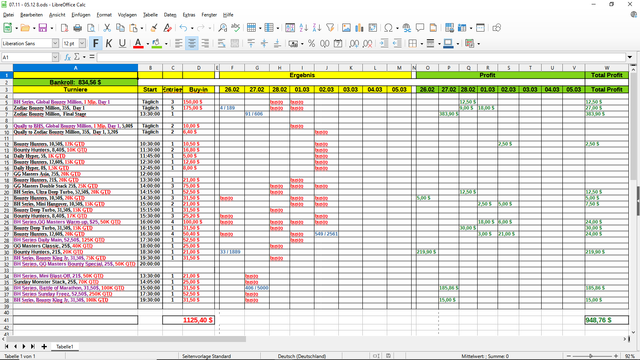Open the print preview
This screenshot has width=640, height=360.
[x=91, y=28]
